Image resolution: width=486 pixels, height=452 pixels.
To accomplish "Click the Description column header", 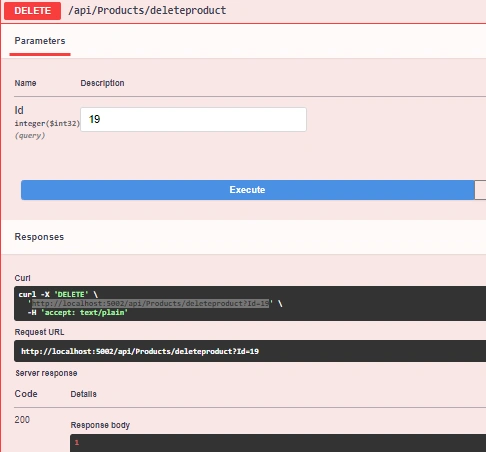I will click(102, 83).
